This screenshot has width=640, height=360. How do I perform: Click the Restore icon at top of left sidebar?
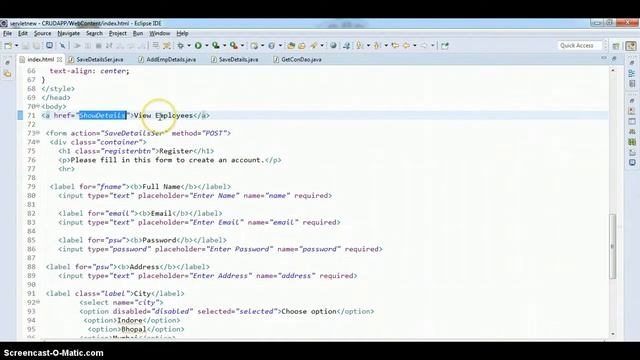(7, 62)
